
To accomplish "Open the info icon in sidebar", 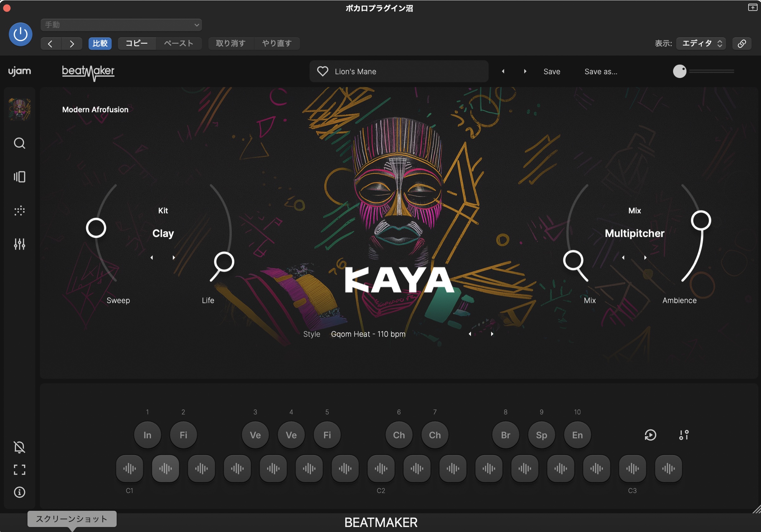I will (x=20, y=492).
